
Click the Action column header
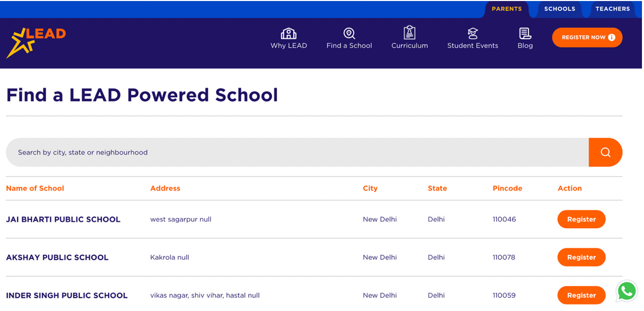(x=570, y=188)
